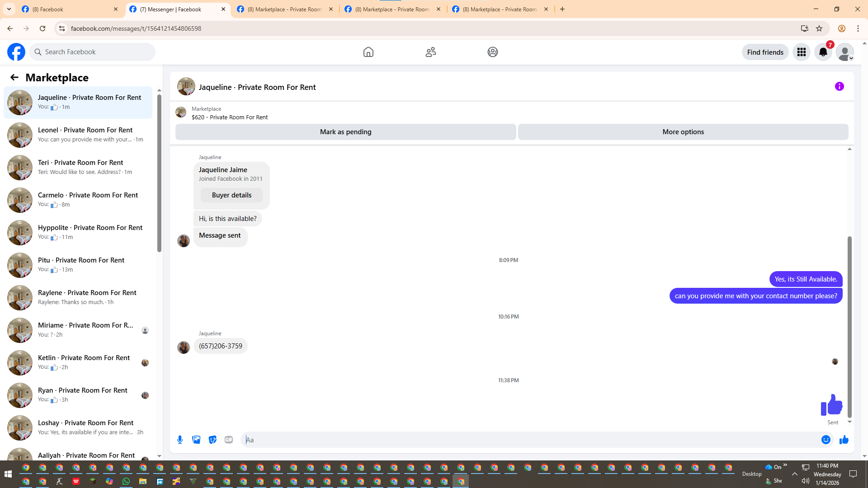Image resolution: width=868 pixels, height=488 pixels.
Task: Open the Facebook notifications bell
Action: (823, 52)
